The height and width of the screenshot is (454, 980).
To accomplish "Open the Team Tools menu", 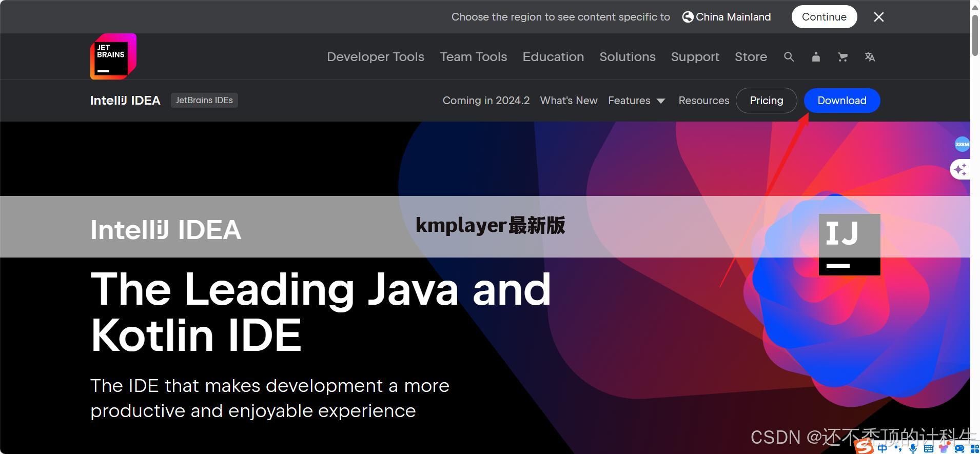I will [473, 57].
